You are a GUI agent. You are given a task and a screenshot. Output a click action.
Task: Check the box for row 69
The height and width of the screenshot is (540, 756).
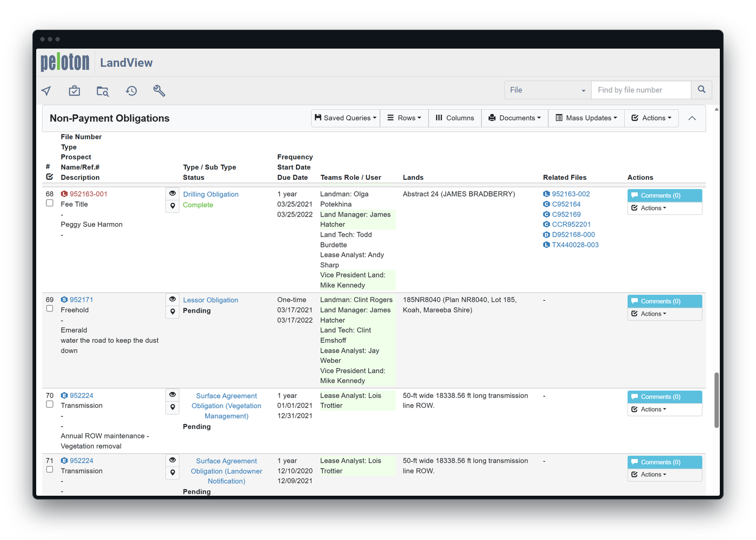(x=50, y=309)
